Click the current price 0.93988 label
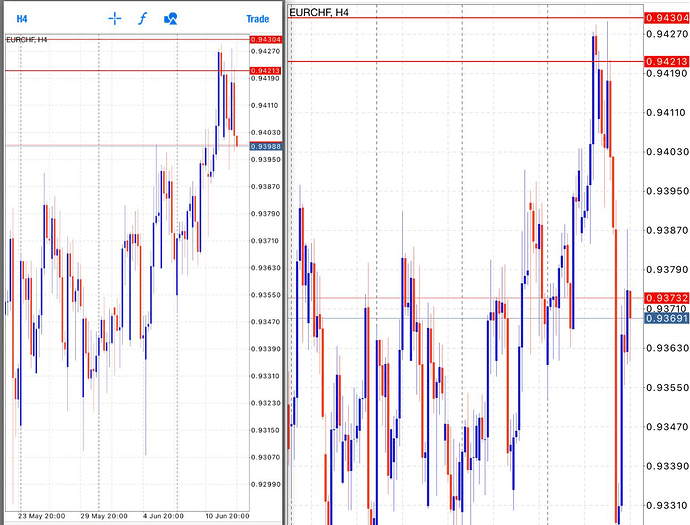This screenshot has width=690, height=525. coord(265,146)
